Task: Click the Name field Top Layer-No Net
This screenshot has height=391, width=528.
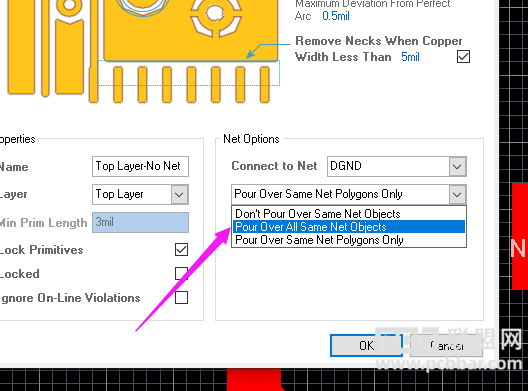Action: click(140, 166)
